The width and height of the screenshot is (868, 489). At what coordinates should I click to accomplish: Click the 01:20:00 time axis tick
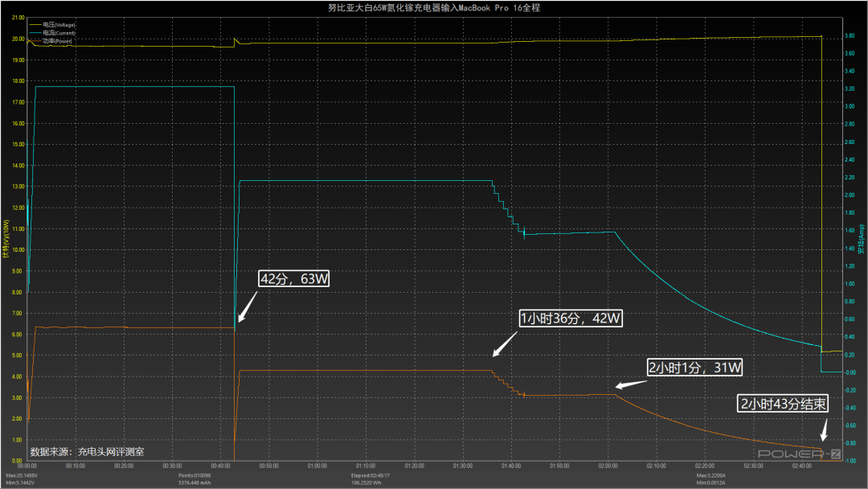tap(414, 466)
